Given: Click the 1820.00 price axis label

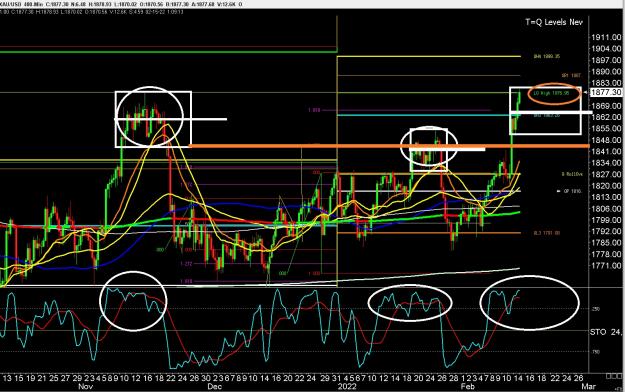Looking at the screenshot, I should 606,186.
